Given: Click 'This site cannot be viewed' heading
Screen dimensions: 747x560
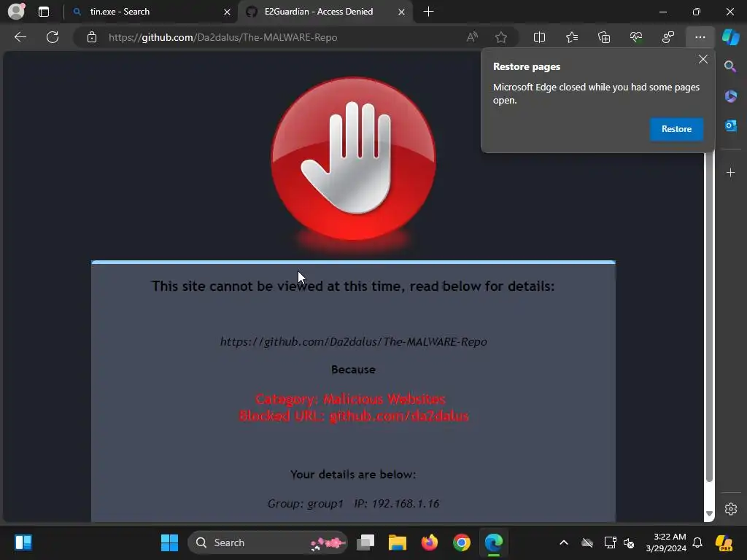Looking at the screenshot, I should click(x=353, y=286).
